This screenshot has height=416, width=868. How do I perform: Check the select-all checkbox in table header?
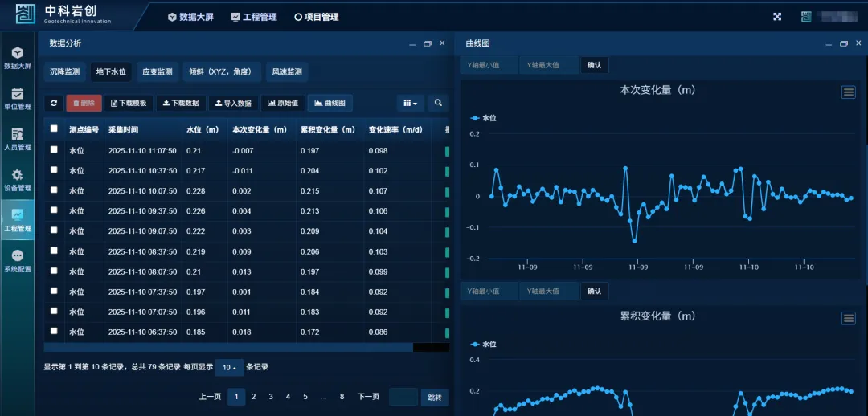pos(54,128)
